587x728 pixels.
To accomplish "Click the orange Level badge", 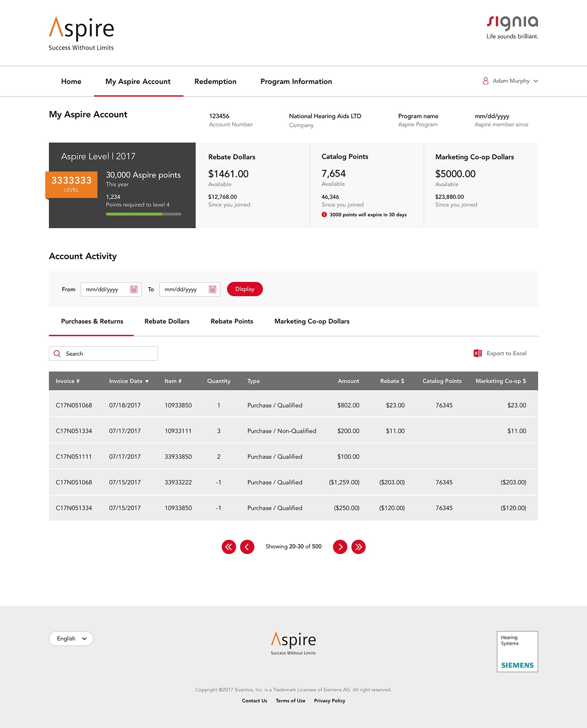I will pyautogui.click(x=71, y=185).
